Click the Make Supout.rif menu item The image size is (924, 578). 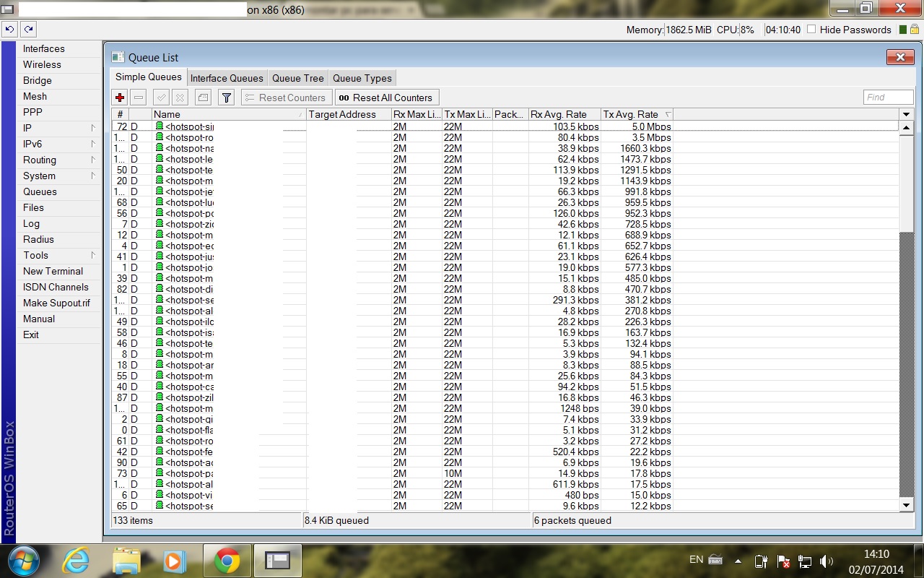point(56,303)
